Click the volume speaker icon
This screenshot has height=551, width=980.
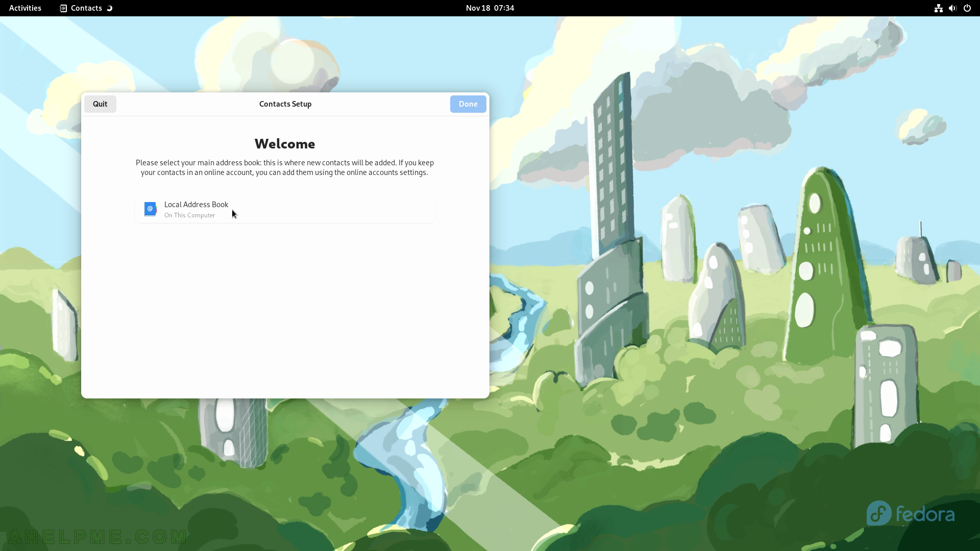pos(952,8)
